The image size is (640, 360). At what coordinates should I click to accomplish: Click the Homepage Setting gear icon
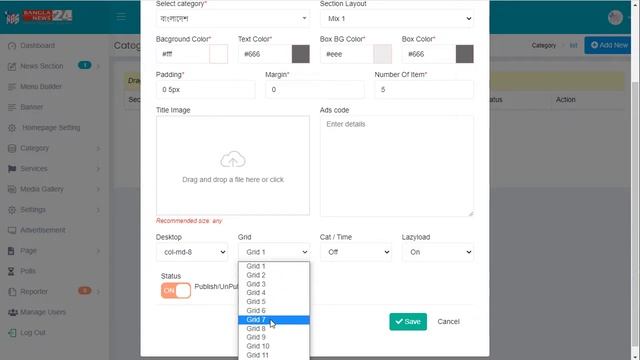coord(12,128)
